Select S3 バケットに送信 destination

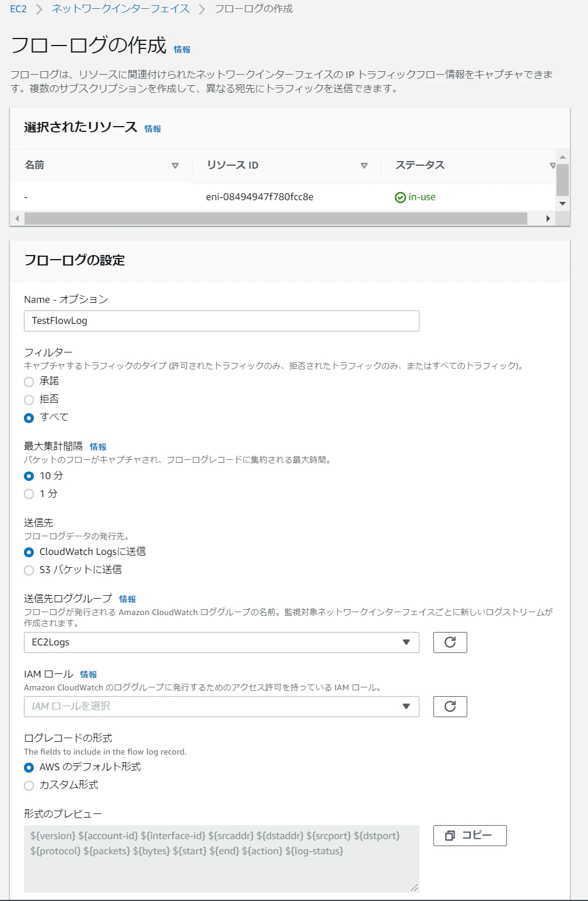[29, 570]
